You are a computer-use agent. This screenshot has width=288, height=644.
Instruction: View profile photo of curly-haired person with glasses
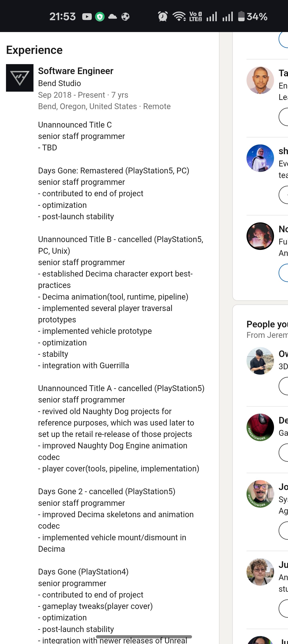click(x=260, y=572)
